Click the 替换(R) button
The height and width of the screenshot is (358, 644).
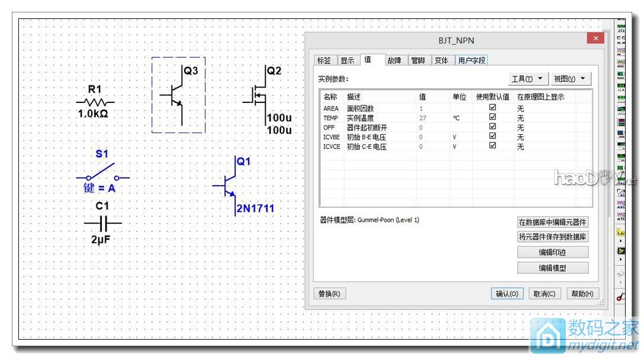pyautogui.click(x=329, y=294)
